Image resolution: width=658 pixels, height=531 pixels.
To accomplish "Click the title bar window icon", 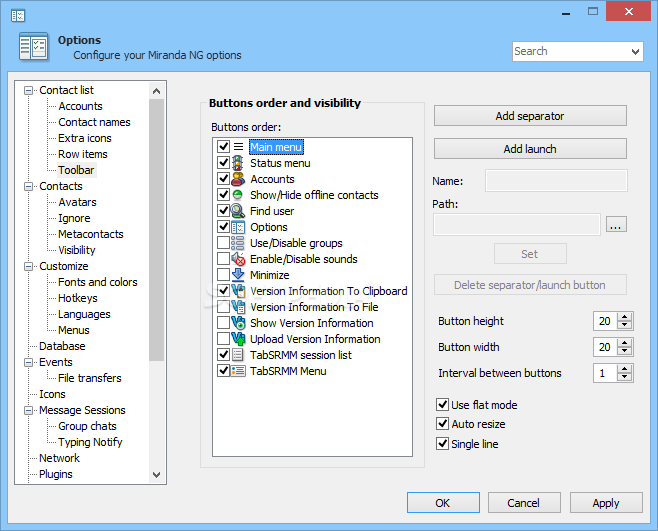I will (x=18, y=16).
